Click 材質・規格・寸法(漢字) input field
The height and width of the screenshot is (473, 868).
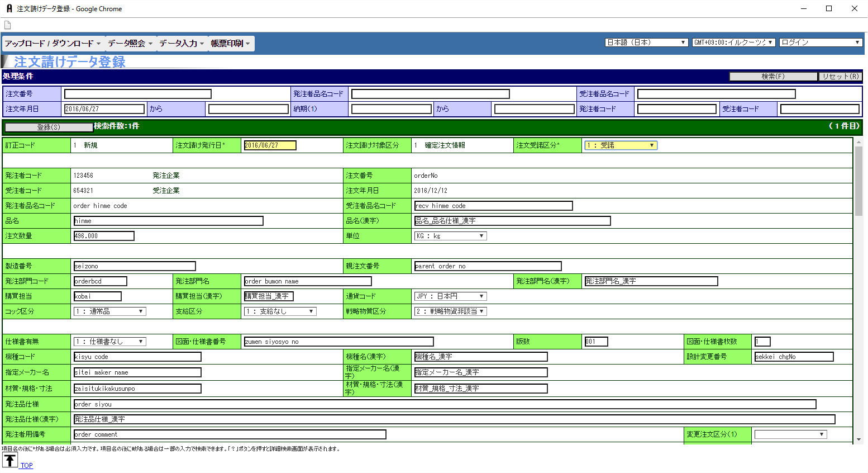pos(481,389)
